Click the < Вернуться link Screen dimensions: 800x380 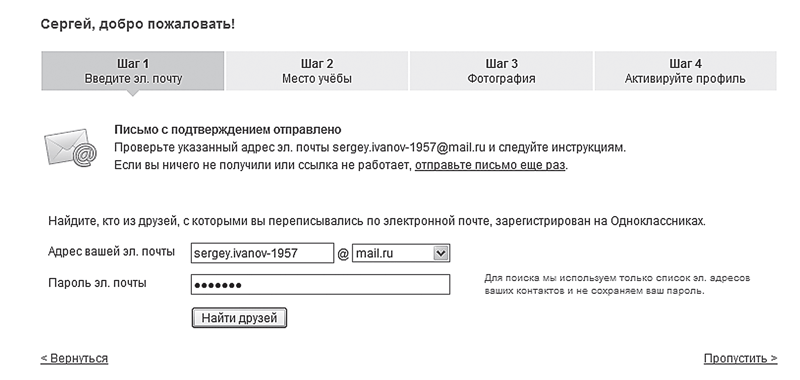pos(74,358)
